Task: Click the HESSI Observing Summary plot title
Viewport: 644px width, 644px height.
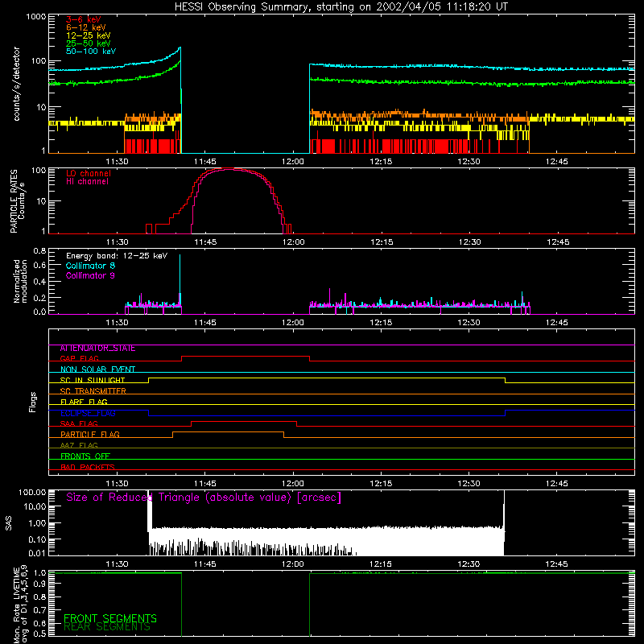Action: pos(341,7)
